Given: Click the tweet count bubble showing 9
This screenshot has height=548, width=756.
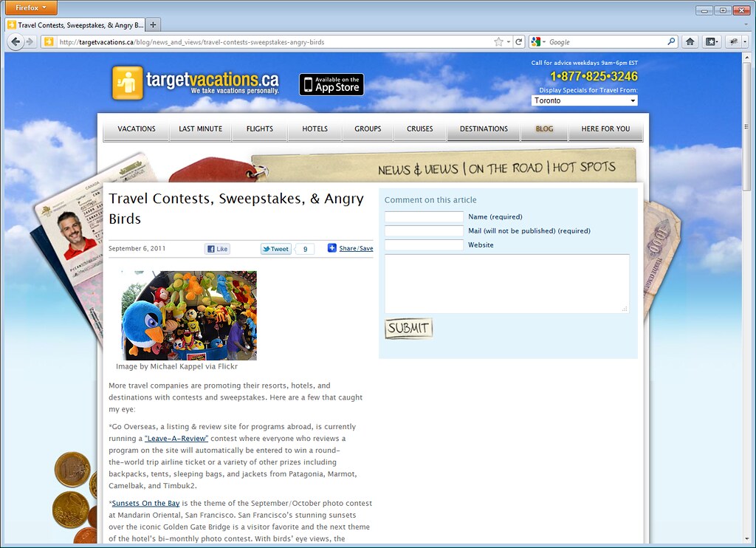Looking at the screenshot, I should 305,249.
